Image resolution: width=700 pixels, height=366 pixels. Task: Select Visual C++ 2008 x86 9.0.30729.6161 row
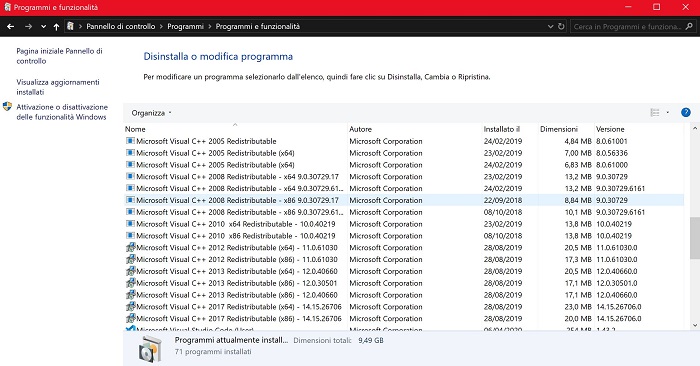pos(404,212)
